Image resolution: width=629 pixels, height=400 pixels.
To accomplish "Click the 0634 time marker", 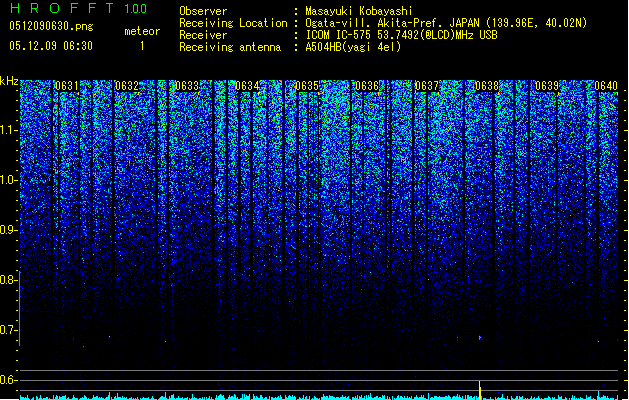I will [x=247, y=86].
